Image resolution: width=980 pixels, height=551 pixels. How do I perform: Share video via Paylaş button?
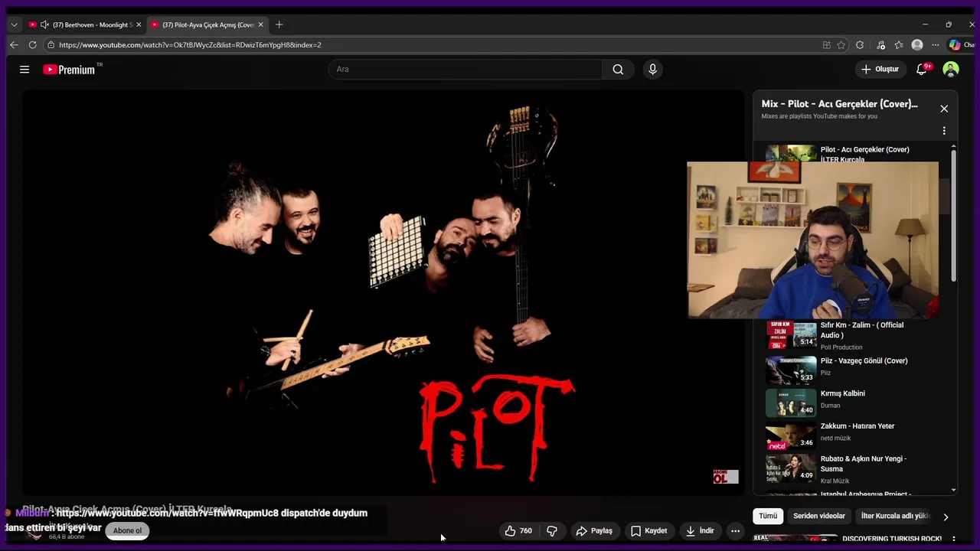[x=594, y=530]
